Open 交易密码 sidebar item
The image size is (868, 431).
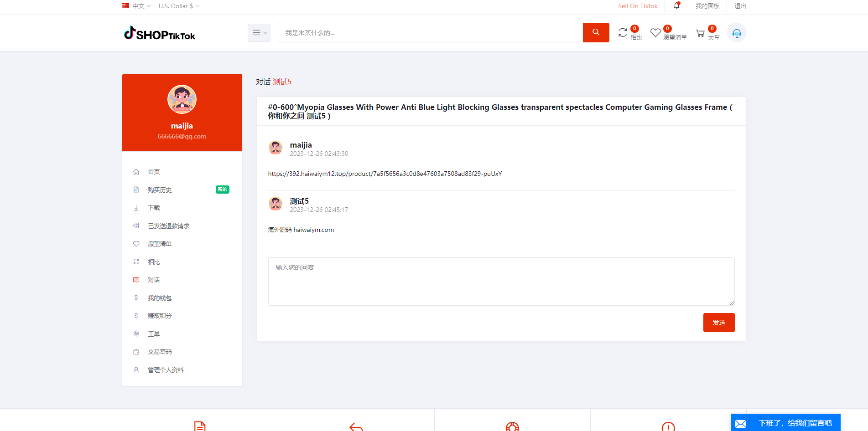(x=160, y=352)
